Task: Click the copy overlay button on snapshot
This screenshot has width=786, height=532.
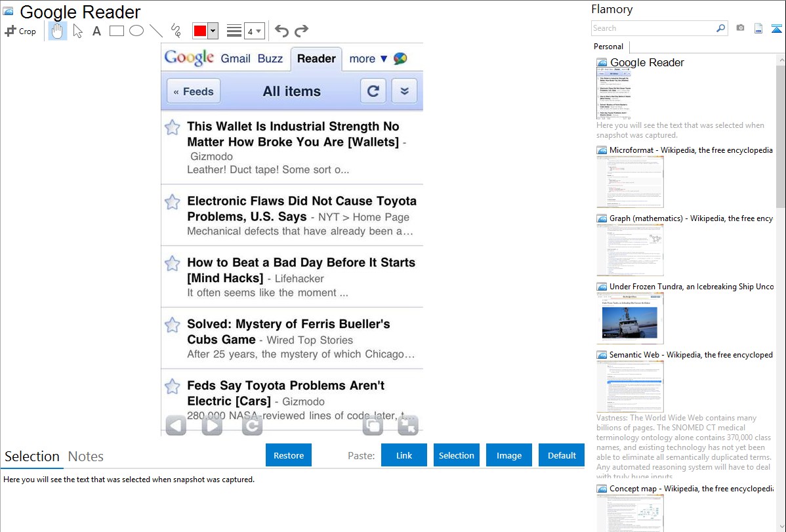Action: [373, 426]
